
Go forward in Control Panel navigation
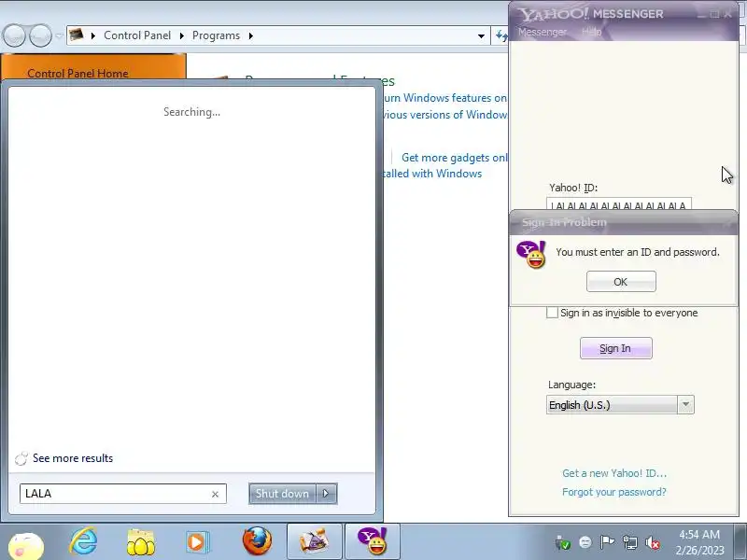click(x=40, y=35)
